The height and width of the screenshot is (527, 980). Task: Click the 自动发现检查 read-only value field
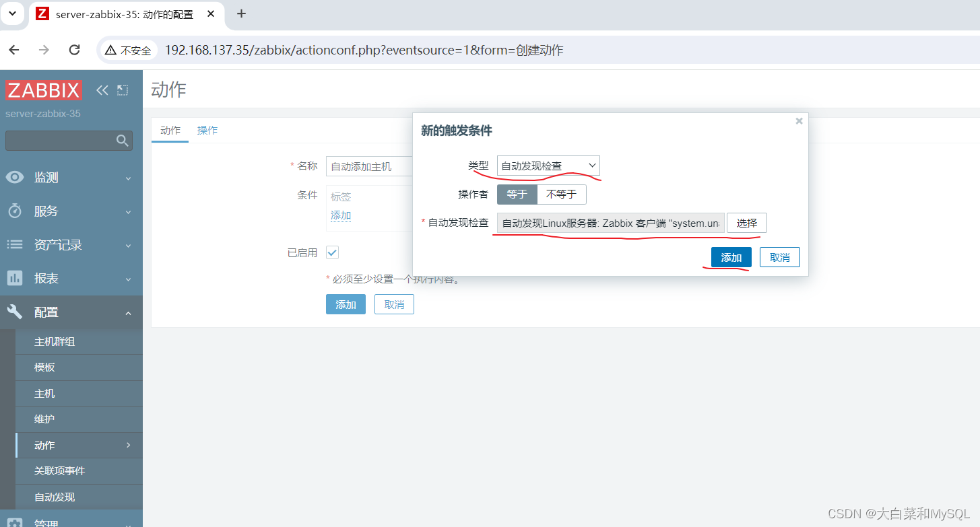[x=611, y=223]
